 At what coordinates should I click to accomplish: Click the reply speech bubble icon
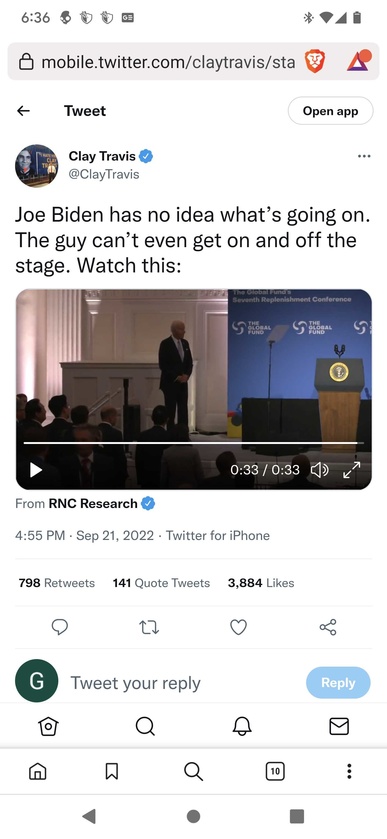pyautogui.click(x=59, y=627)
